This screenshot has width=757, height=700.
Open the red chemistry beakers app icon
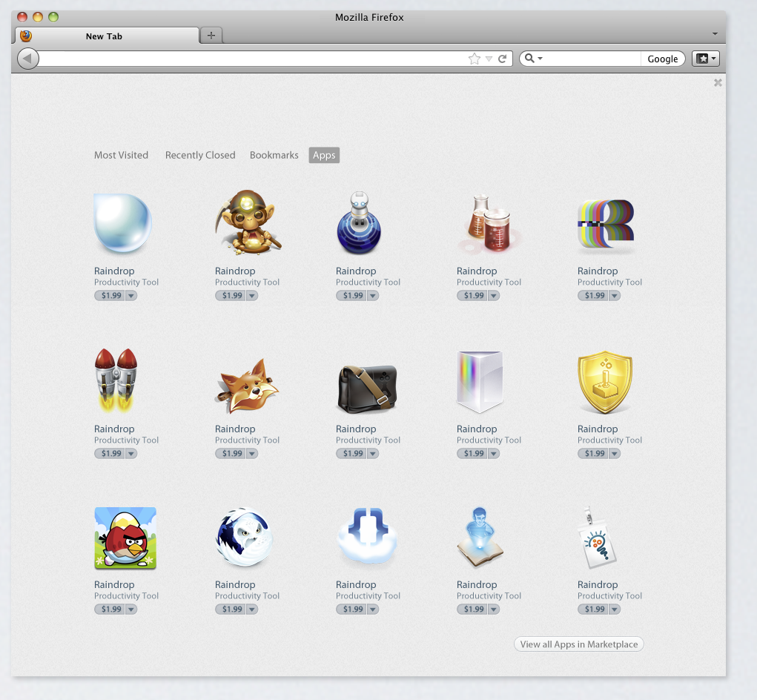(489, 223)
